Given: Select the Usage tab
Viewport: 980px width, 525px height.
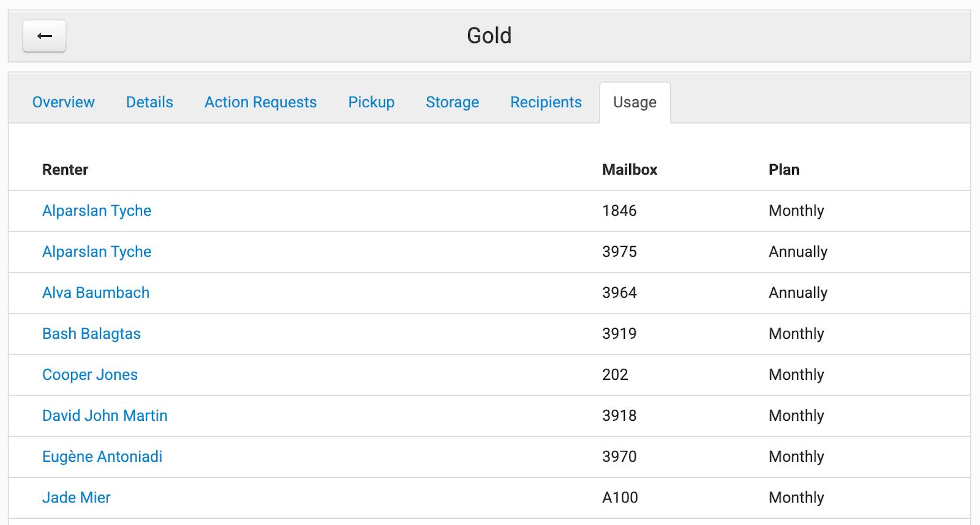Looking at the screenshot, I should [635, 102].
